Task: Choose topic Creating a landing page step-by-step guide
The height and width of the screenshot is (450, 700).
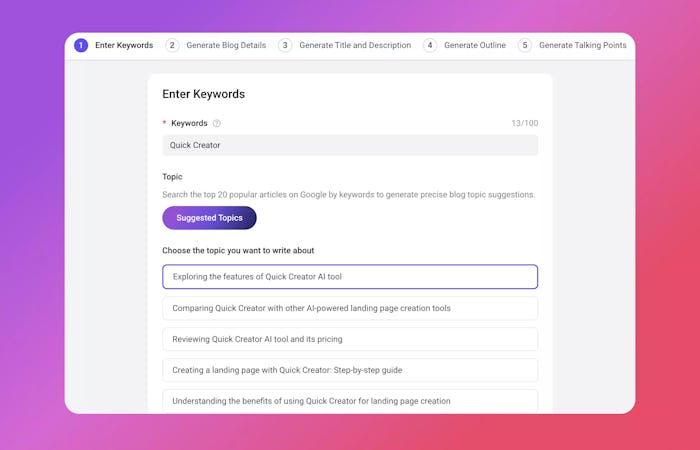Action: [350, 370]
